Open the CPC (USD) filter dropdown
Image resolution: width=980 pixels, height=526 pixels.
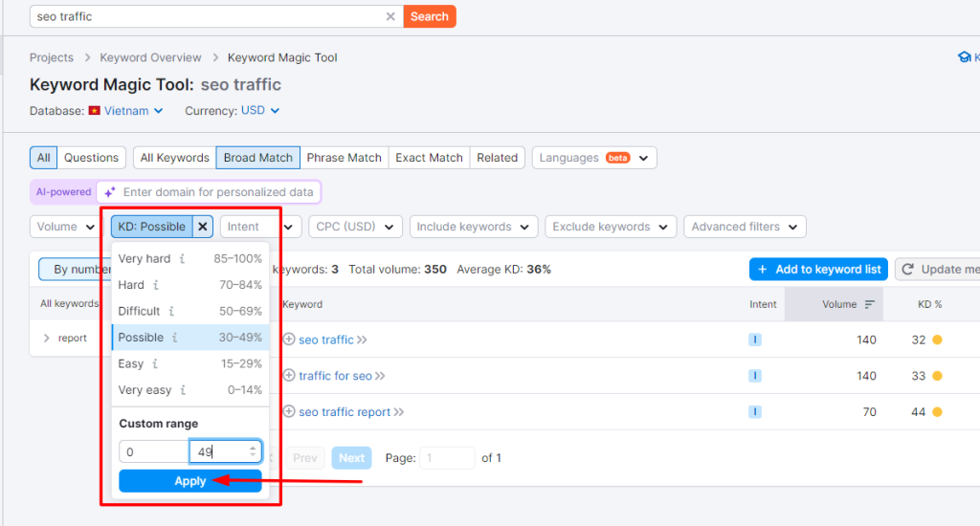point(354,227)
